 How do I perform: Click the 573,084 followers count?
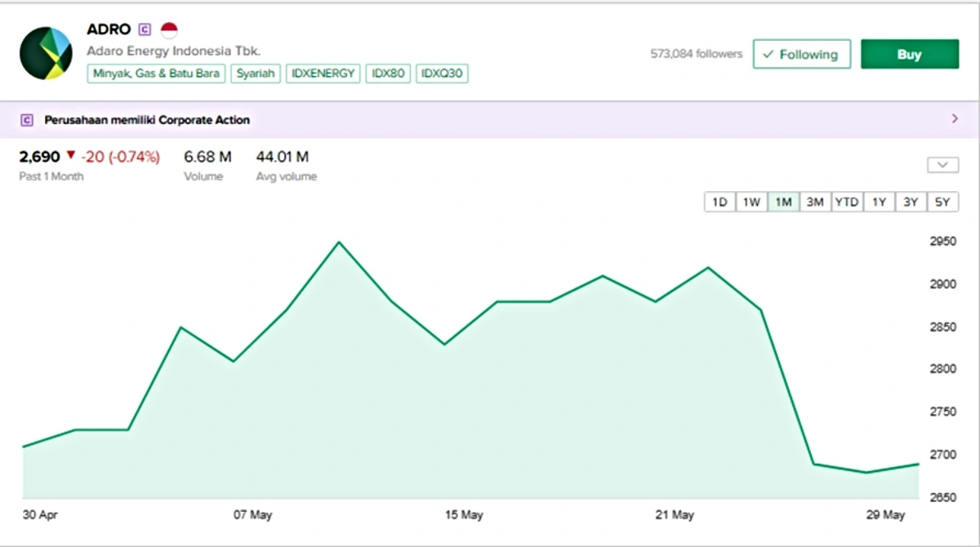click(697, 54)
